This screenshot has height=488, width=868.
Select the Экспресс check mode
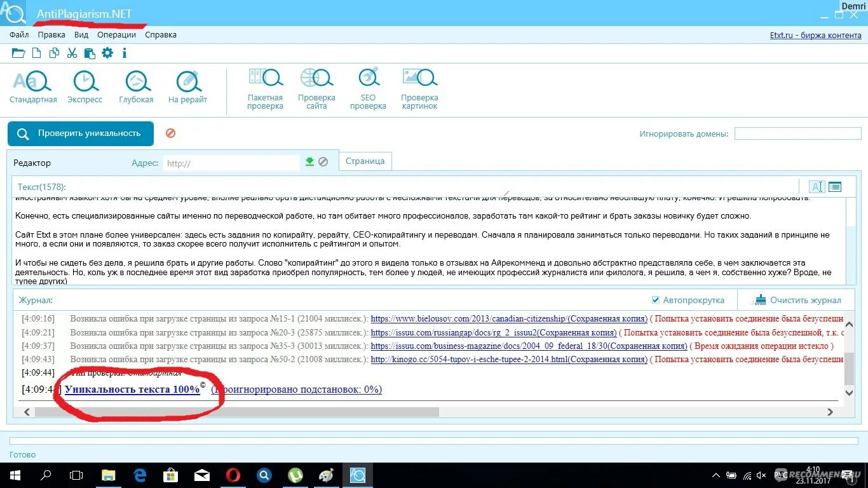85,86
